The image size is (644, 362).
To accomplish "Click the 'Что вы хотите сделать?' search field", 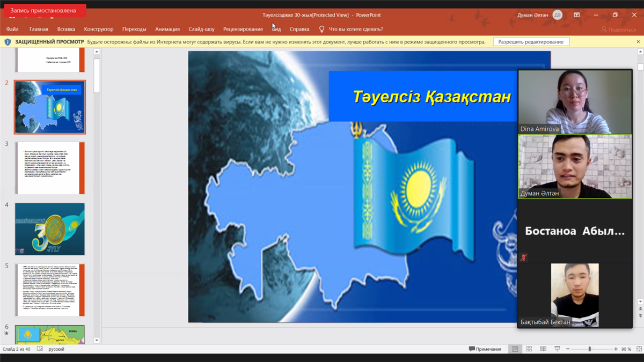I will [356, 29].
